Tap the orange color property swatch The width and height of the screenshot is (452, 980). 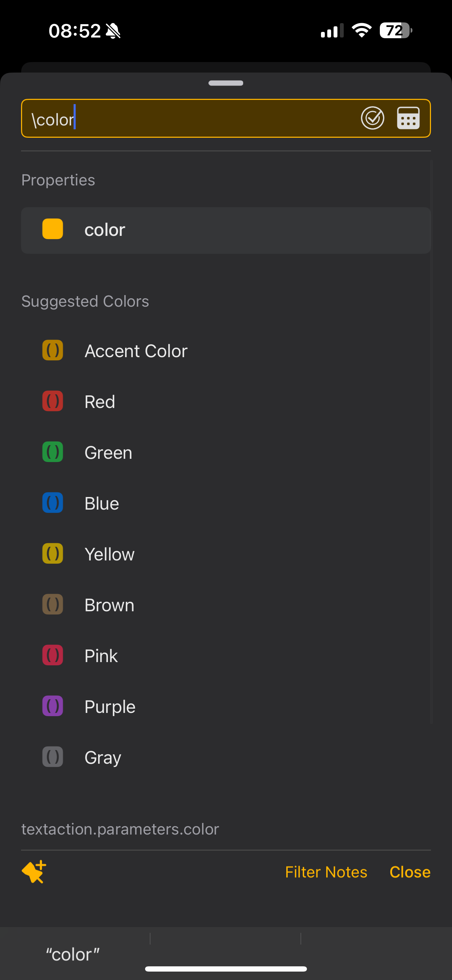pos(53,229)
